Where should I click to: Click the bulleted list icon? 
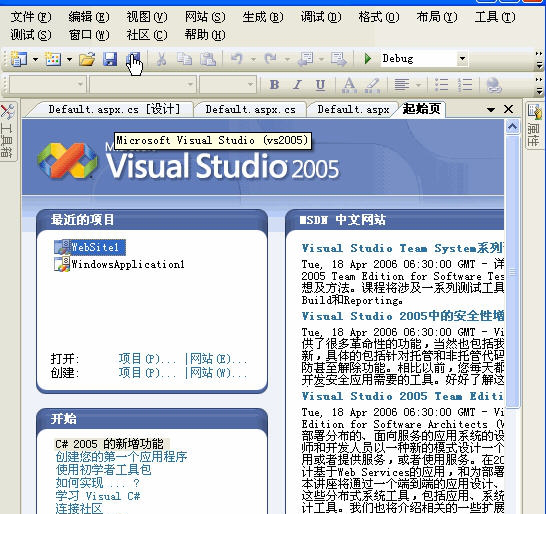[442, 85]
